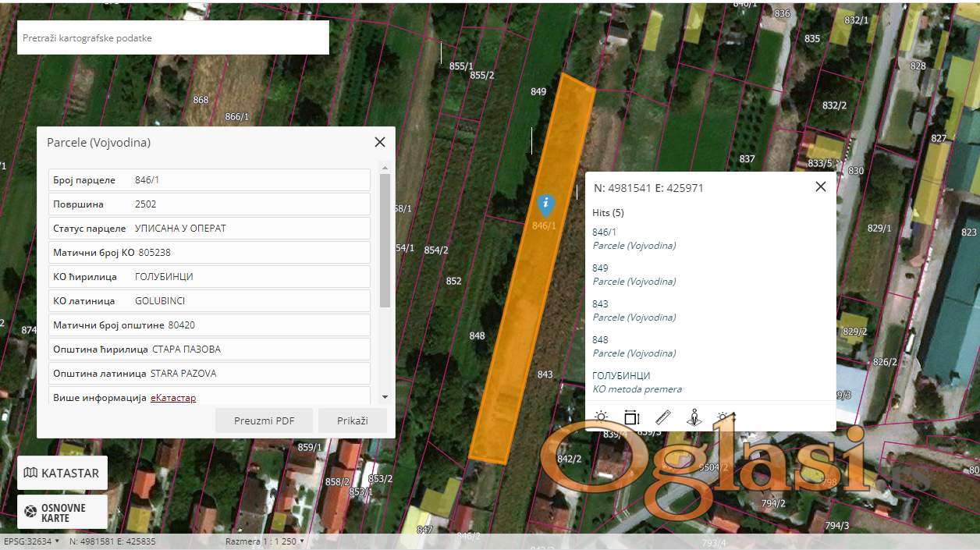Close the Parcele (Vojvodina) panel
The width and height of the screenshot is (980, 550).
[380, 142]
